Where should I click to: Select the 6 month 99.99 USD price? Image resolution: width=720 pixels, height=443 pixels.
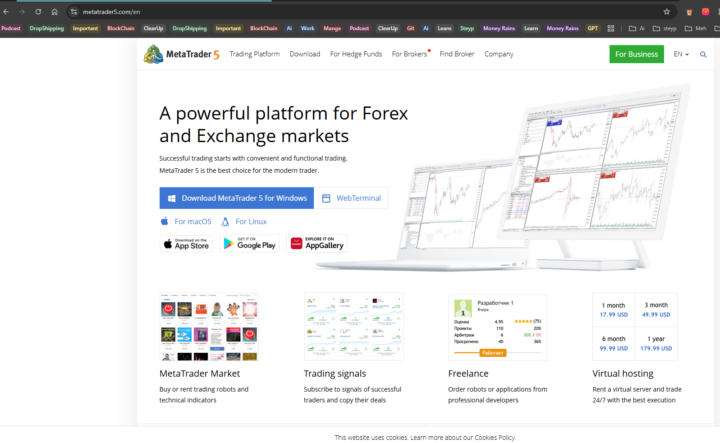point(613,343)
